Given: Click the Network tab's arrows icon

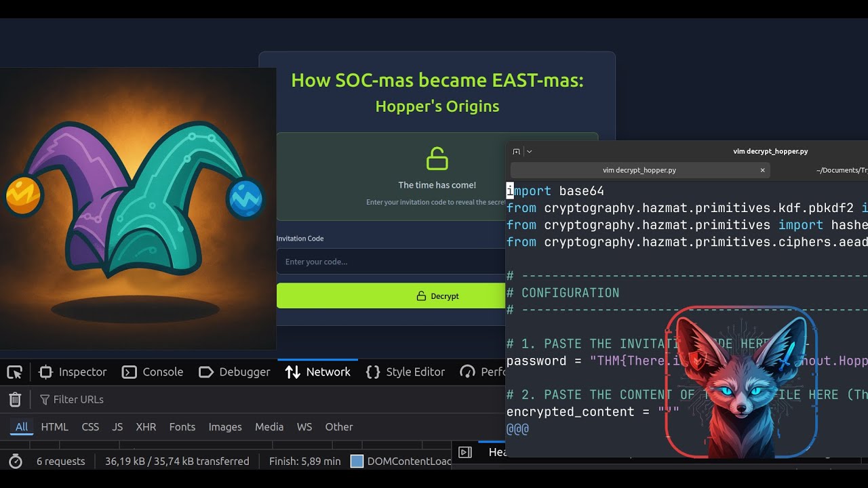Looking at the screenshot, I should pos(292,372).
